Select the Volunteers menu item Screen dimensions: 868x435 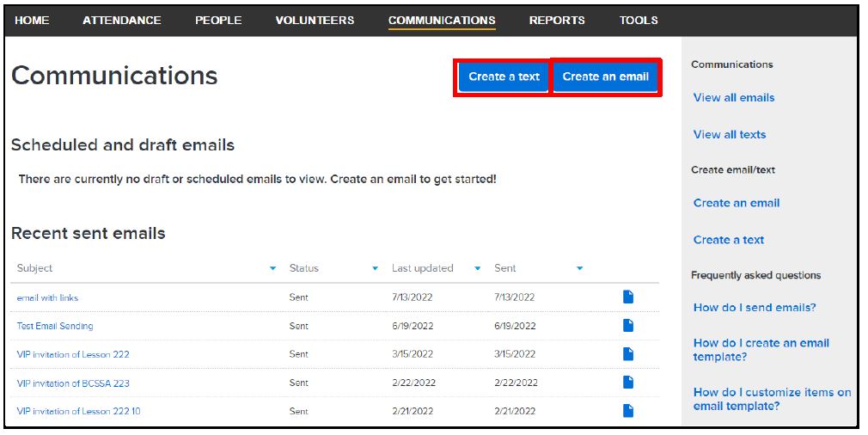tap(315, 20)
